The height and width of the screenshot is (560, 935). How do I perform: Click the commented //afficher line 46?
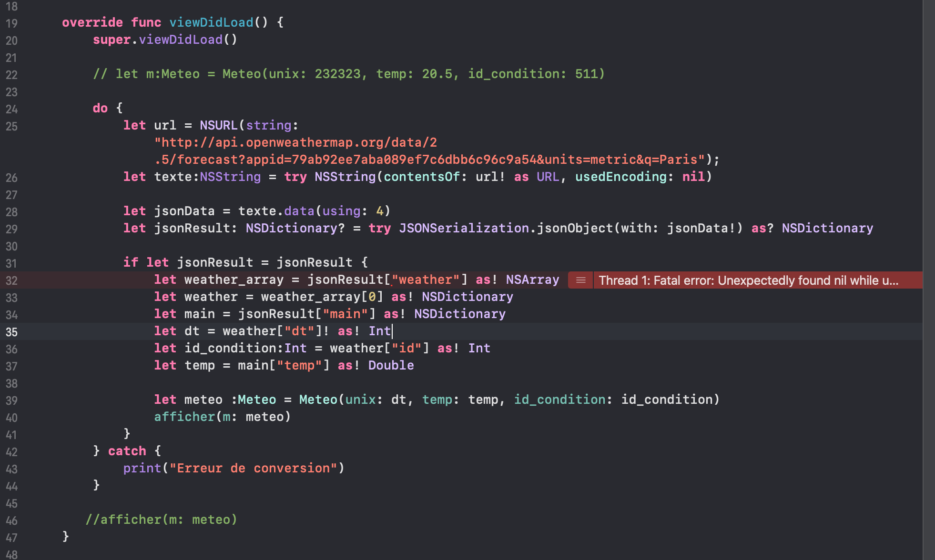click(x=161, y=520)
